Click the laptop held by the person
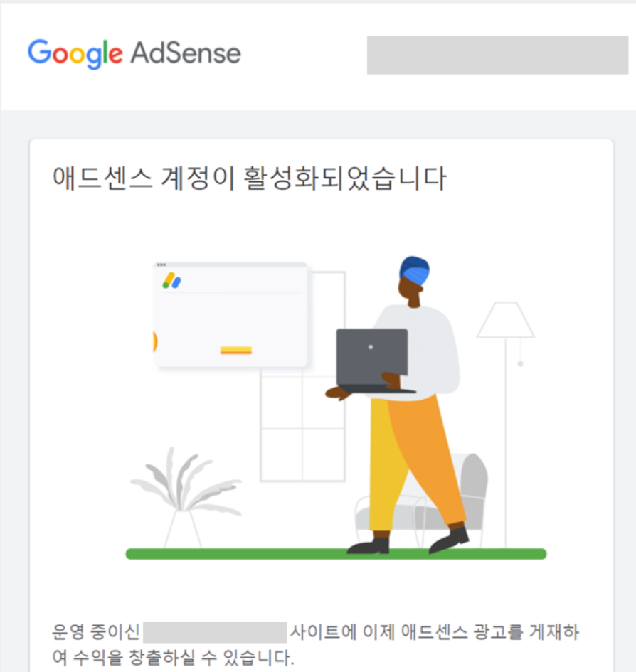The height and width of the screenshot is (672, 636). click(x=372, y=360)
